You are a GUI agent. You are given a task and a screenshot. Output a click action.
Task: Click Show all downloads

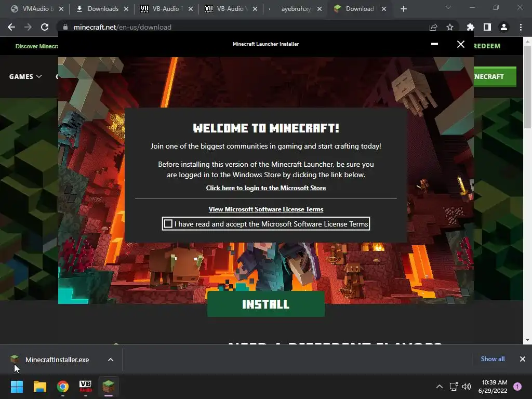click(x=493, y=359)
